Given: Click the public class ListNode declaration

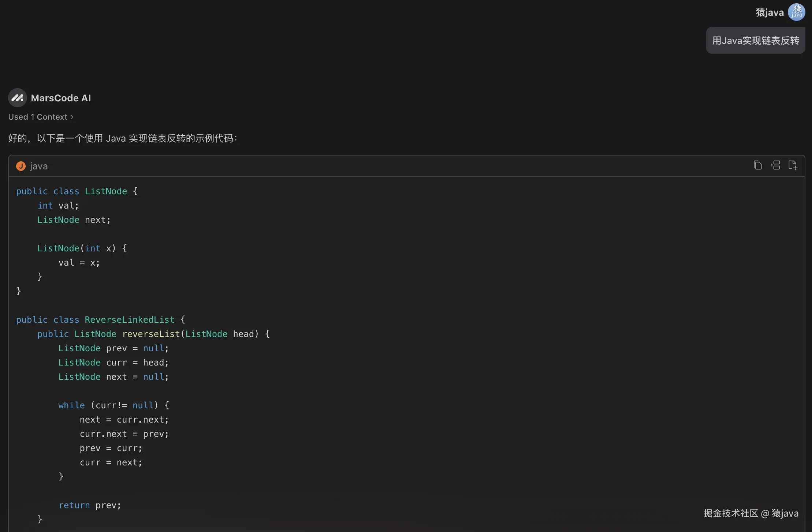Looking at the screenshot, I should 77,191.
